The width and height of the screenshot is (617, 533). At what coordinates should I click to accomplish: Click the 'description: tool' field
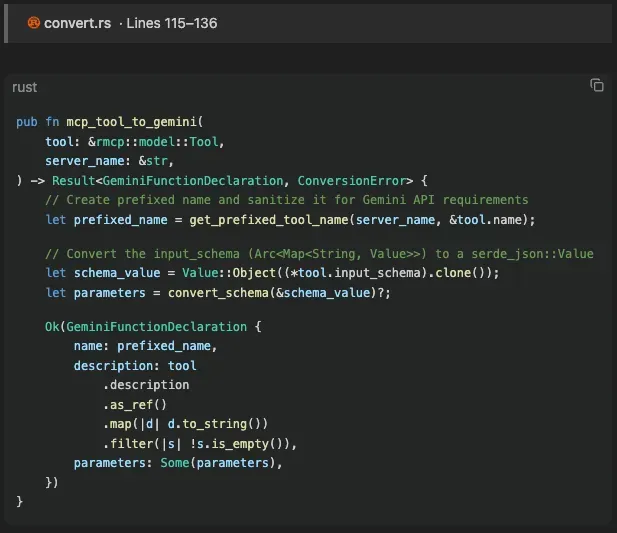(x=135, y=365)
